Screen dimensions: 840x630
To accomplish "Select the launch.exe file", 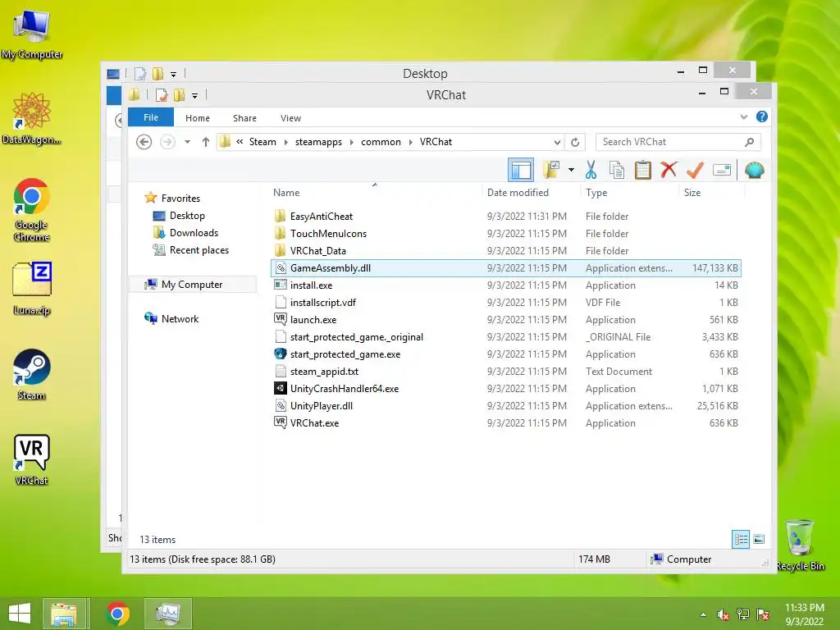I will pyautogui.click(x=313, y=320).
